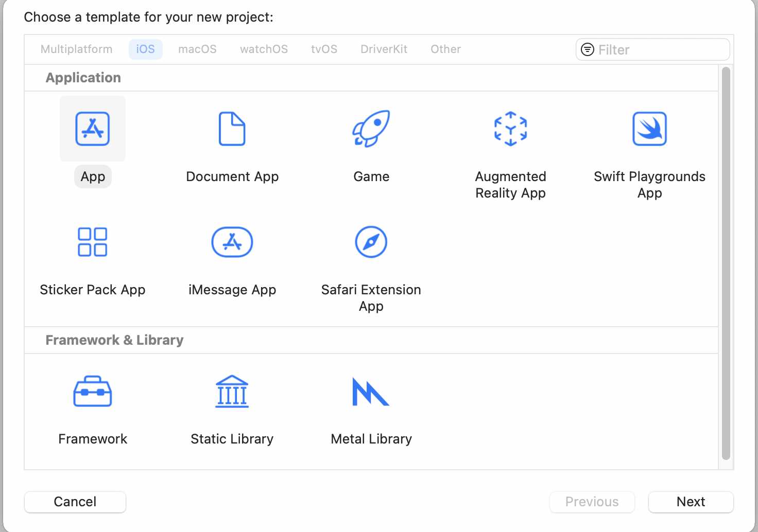Image resolution: width=758 pixels, height=532 pixels.
Task: Open the watchOS tab
Action: [264, 49]
